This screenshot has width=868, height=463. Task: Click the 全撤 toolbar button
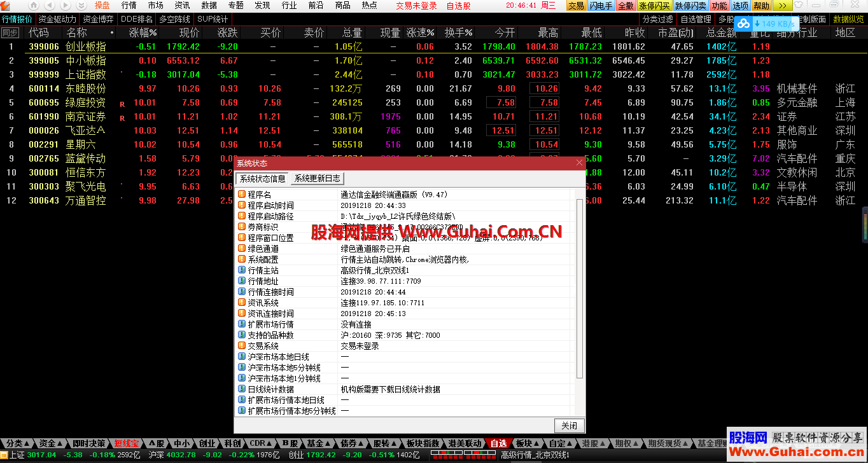click(626, 6)
